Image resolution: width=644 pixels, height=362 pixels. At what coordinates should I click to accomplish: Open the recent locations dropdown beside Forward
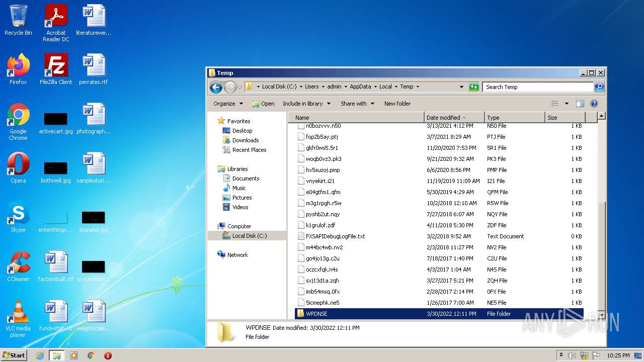[x=240, y=87]
